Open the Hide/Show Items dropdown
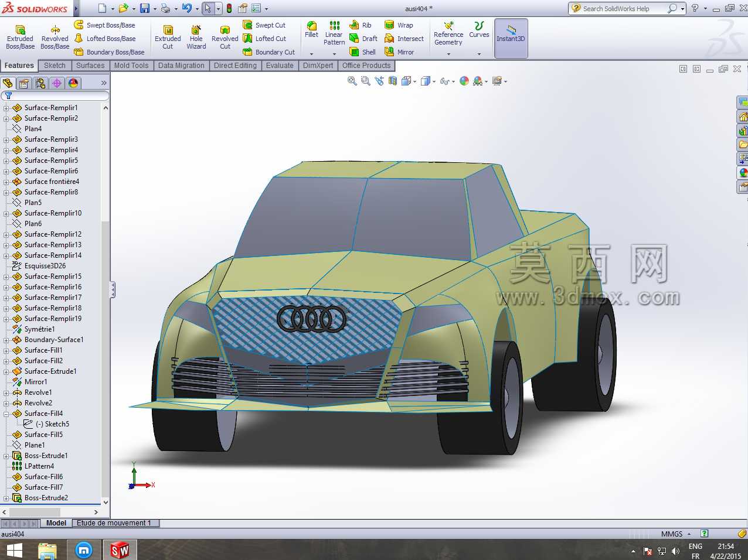Screen dimensions: 748x560 pyautogui.click(x=453, y=82)
